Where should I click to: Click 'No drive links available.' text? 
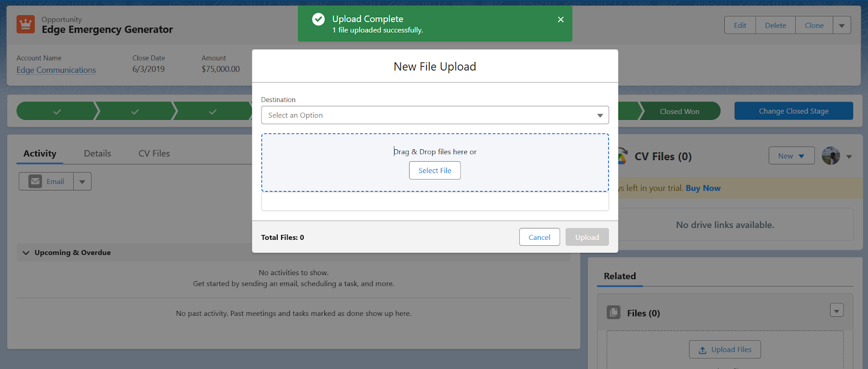725,225
